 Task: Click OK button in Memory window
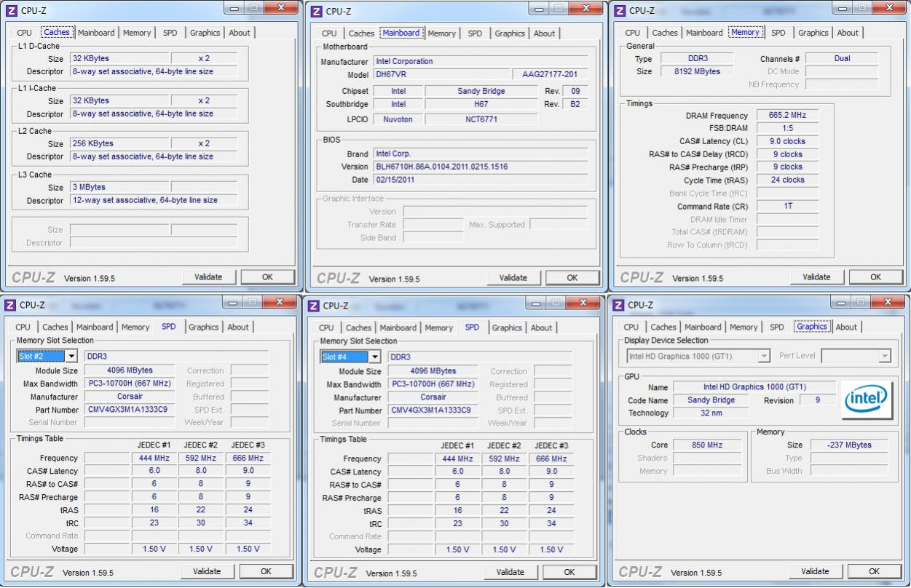click(x=875, y=277)
